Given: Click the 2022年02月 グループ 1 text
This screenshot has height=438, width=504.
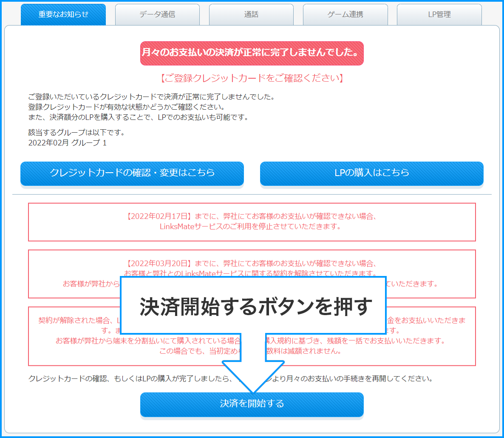Looking at the screenshot, I should point(68,143).
